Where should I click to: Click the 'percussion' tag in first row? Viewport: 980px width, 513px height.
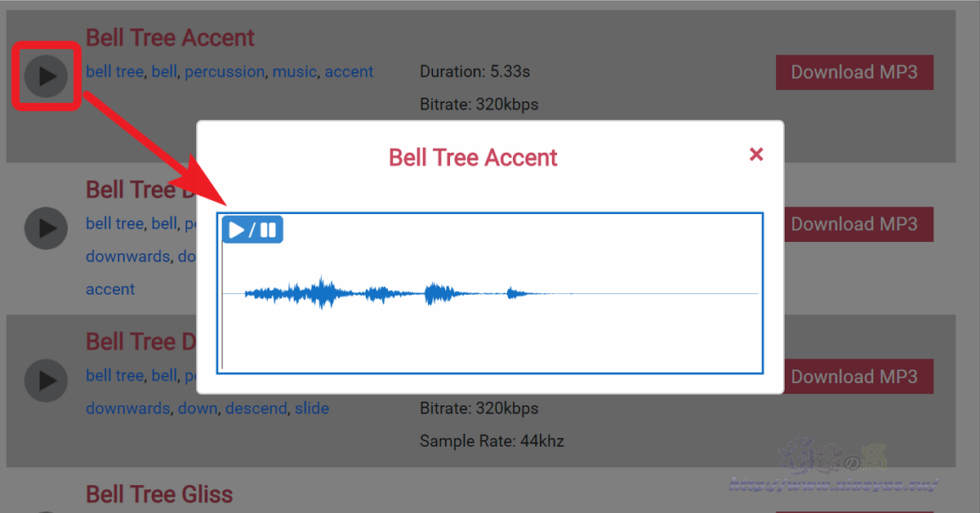[225, 72]
